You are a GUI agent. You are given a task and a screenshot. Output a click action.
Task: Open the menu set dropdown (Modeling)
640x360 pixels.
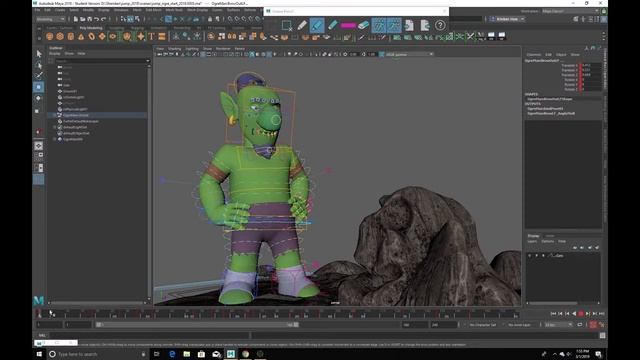51,19
